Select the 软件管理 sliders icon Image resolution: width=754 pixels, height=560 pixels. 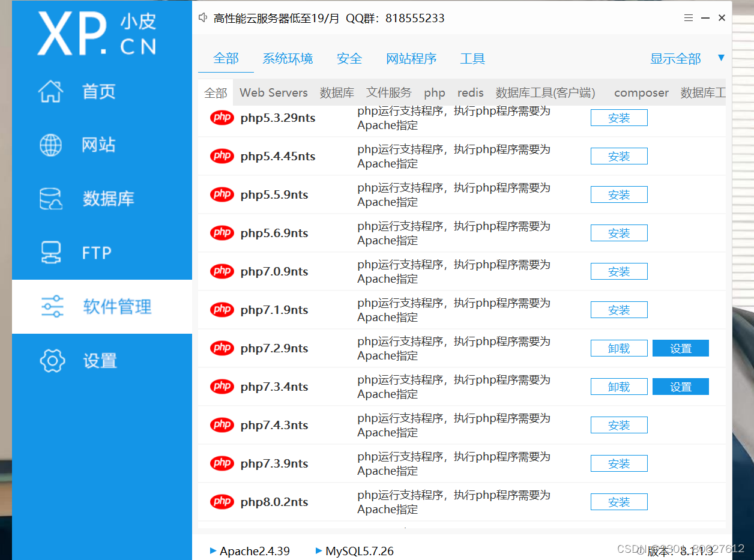coord(52,307)
